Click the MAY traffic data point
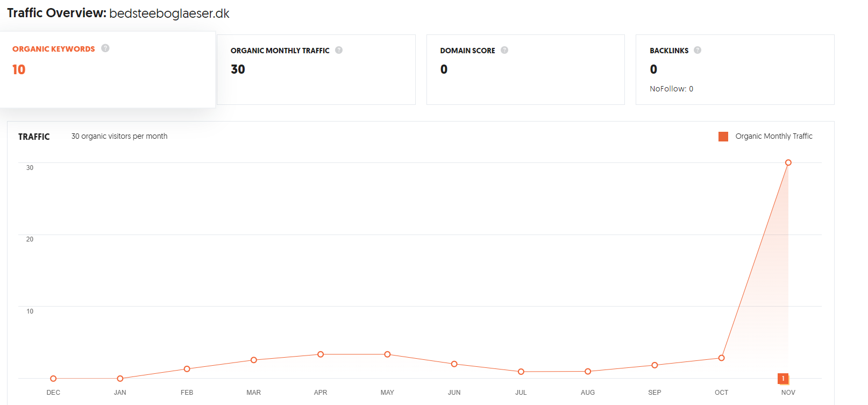868x405 pixels. 387,354
